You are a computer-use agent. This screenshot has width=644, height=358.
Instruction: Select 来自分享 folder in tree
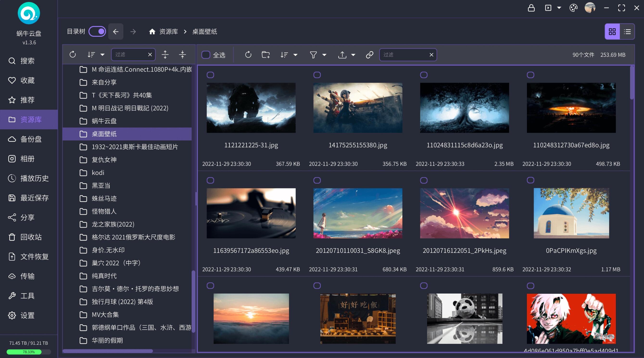coord(127,82)
